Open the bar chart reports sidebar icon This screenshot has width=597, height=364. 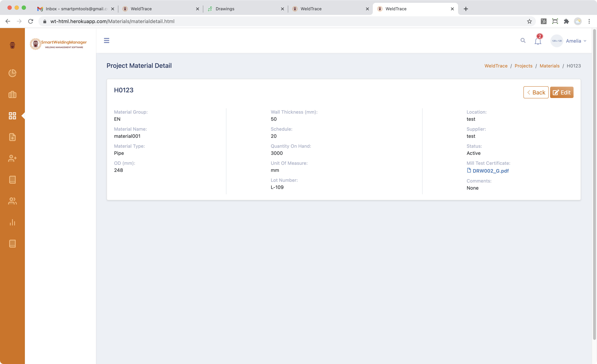tap(12, 222)
